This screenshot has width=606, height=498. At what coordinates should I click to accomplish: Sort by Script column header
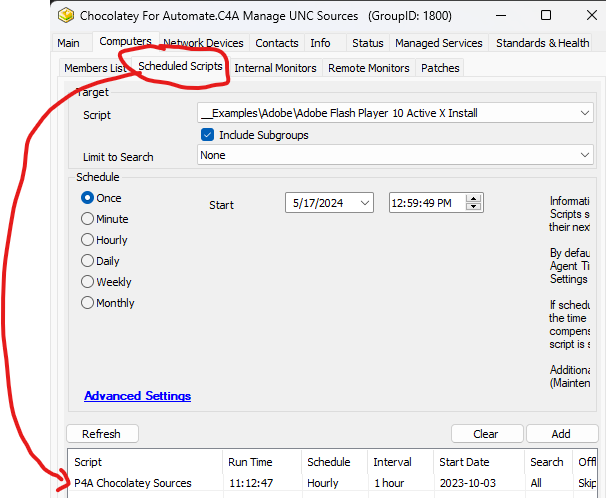(145, 462)
